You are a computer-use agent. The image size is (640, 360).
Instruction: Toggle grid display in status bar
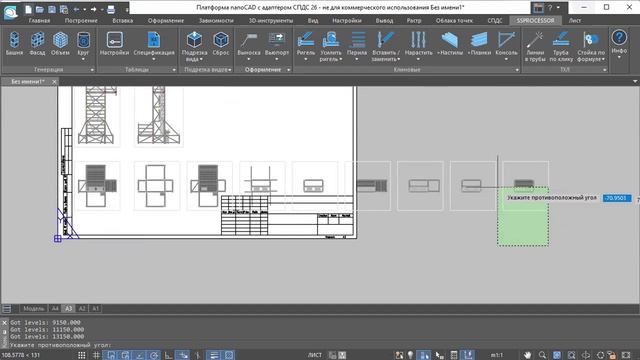(82, 355)
